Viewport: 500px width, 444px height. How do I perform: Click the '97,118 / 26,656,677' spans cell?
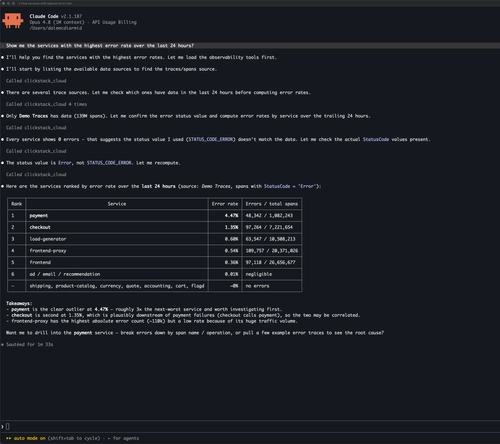pyautogui.click(x=272, y=262)
